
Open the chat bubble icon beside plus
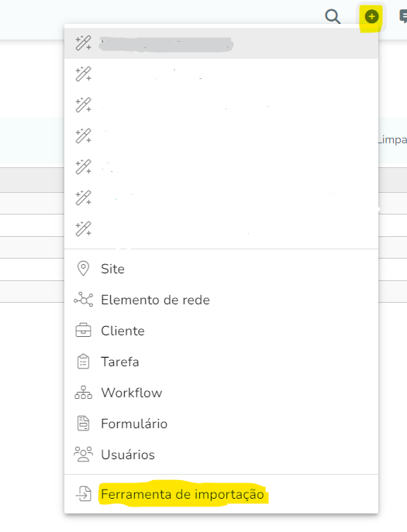403,16
